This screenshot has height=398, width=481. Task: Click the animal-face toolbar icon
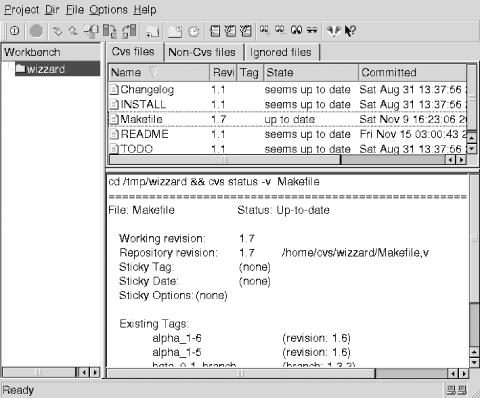coord(334,31)
